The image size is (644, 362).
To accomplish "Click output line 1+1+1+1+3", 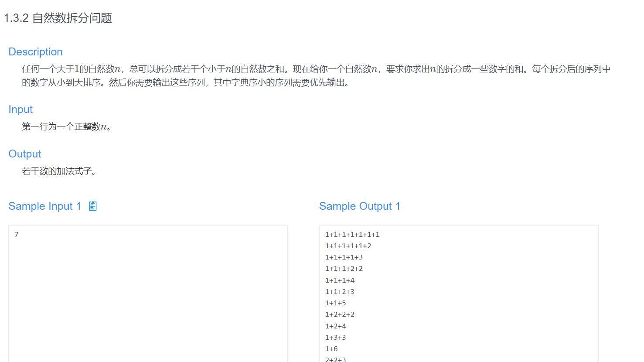I will coord(344,257).
